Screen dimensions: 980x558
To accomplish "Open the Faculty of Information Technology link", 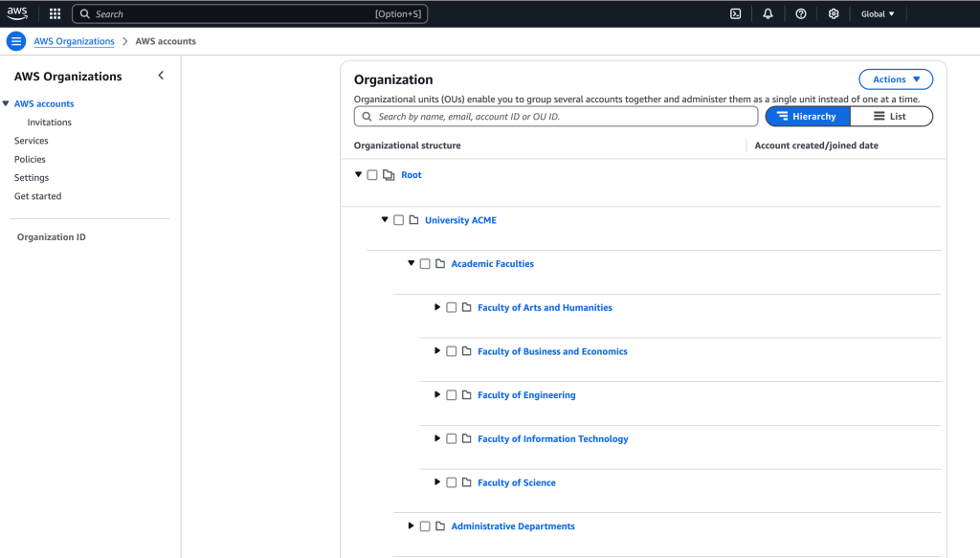I will click(x=553, y=438).
